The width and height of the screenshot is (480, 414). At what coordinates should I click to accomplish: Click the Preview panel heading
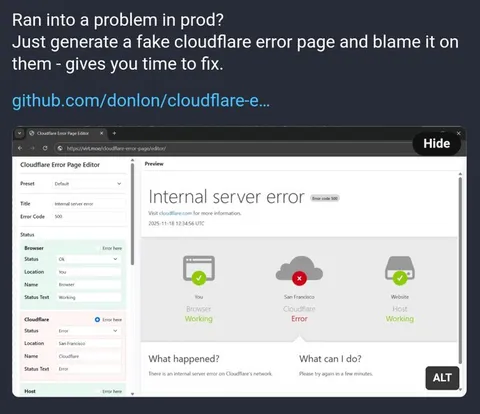tap(154, 164)
